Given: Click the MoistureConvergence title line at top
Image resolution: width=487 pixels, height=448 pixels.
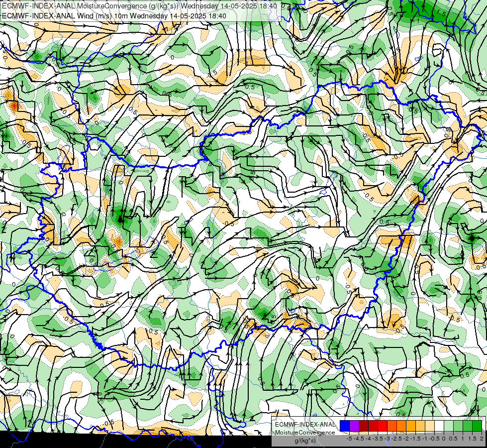Looking at the screenshot, I should (139, 6).
